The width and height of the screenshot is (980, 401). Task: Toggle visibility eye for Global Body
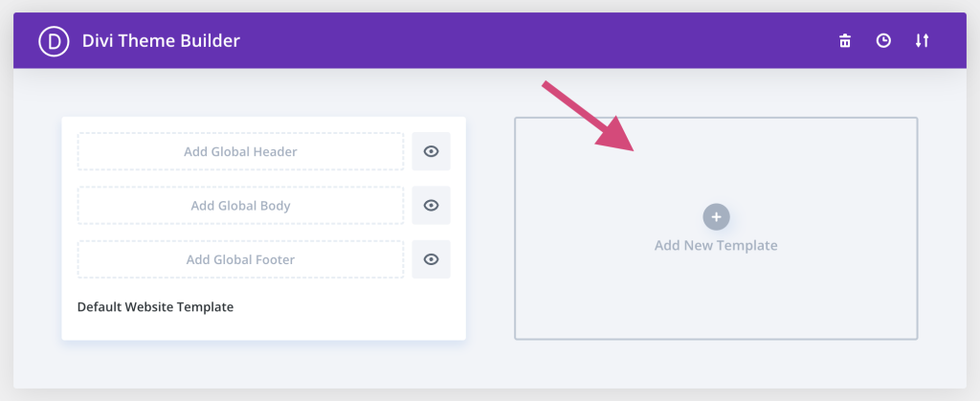pos(432,206)
